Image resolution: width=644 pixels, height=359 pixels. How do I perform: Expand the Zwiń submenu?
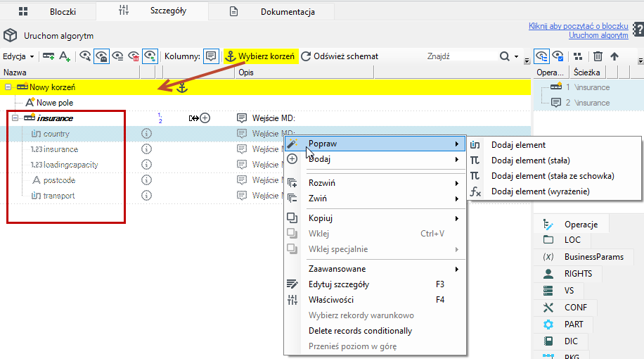[375, 199]
